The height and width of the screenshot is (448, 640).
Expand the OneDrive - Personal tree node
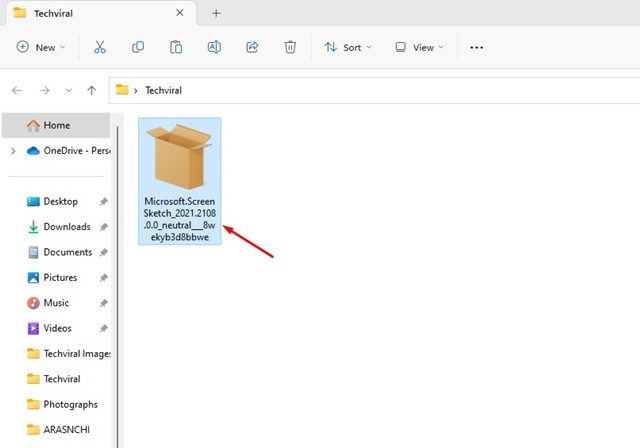tap(13, 151)
